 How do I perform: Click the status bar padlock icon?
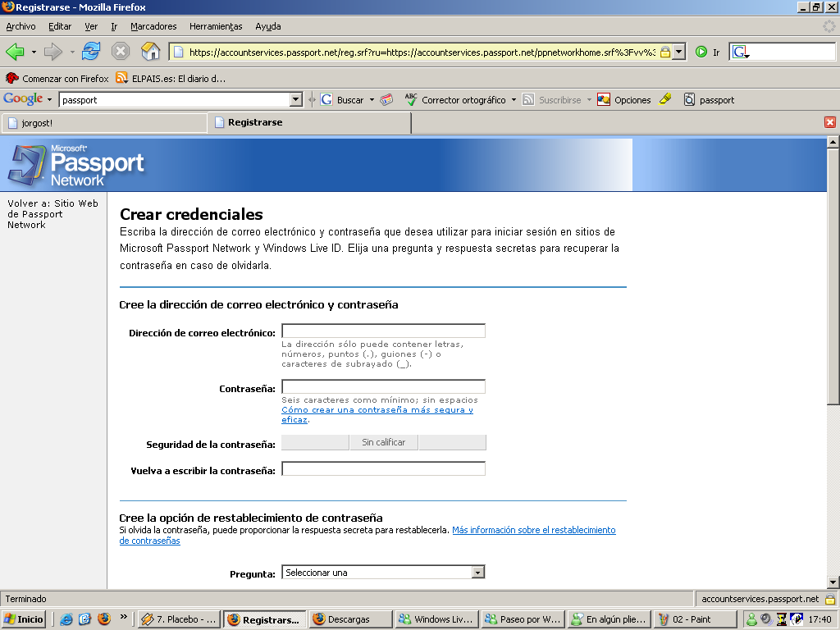tap(830, 599)
